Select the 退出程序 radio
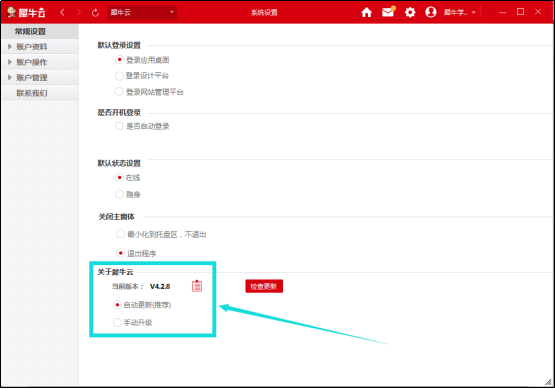555x389 pixels. click(x=120, y=253)
